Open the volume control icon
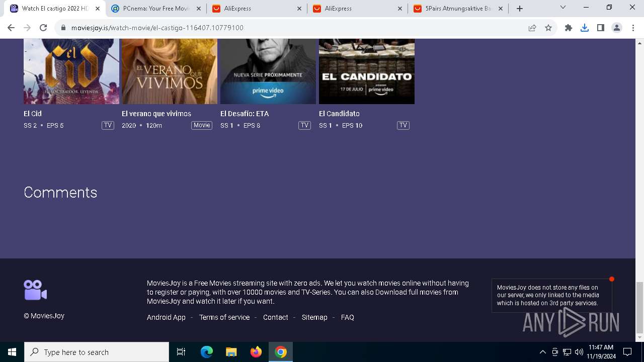 (579, 352)
